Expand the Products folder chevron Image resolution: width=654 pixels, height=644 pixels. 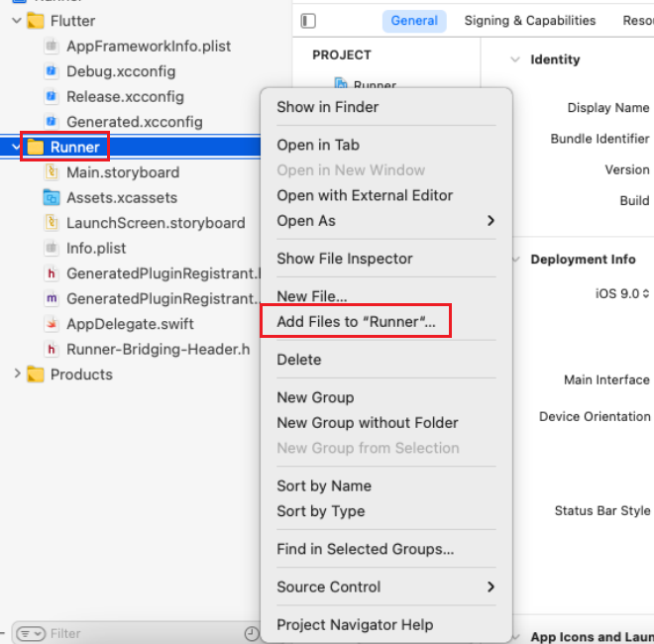(x=17, y=374)
